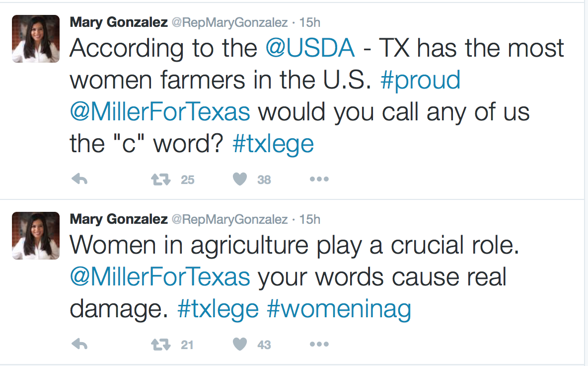
Task: Like the tweet mentioning @USDA
Action: coord(240,180)
